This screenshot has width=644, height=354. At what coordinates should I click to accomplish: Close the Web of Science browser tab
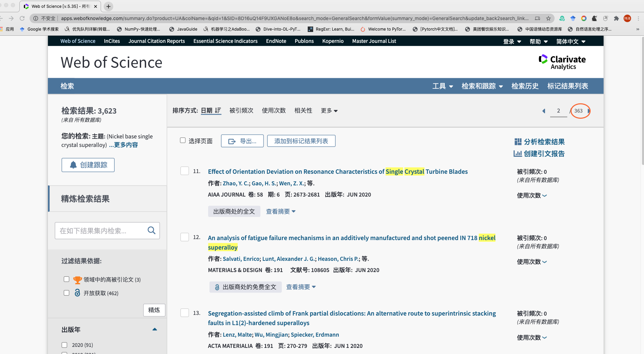[x=96, y=6]
